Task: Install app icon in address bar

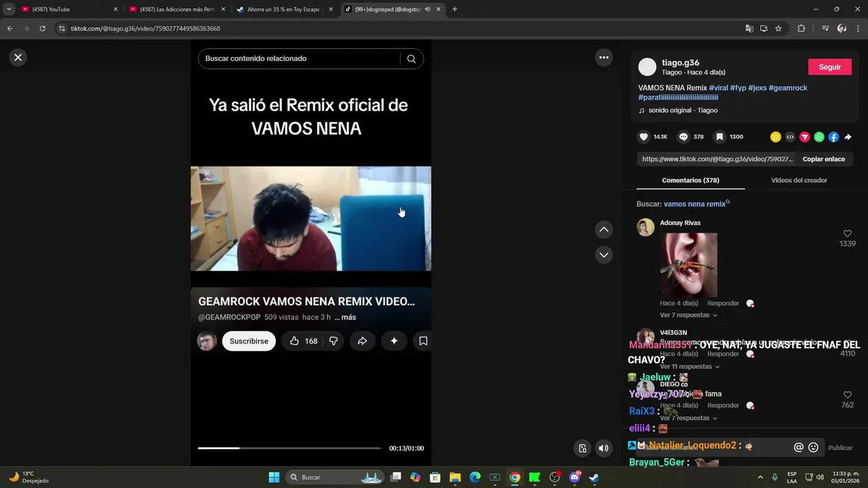Action: pyautogui.click(x=764, y=28)
